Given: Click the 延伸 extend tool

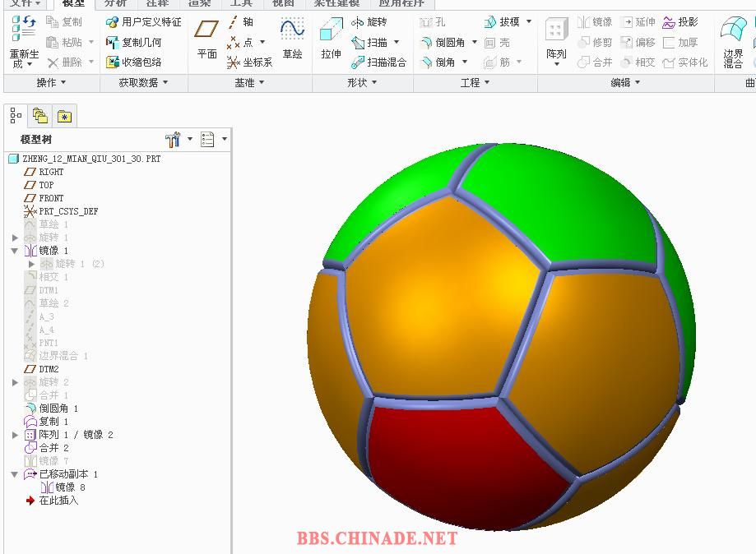Looking at the screenshot, I should (x=638, y=22).
